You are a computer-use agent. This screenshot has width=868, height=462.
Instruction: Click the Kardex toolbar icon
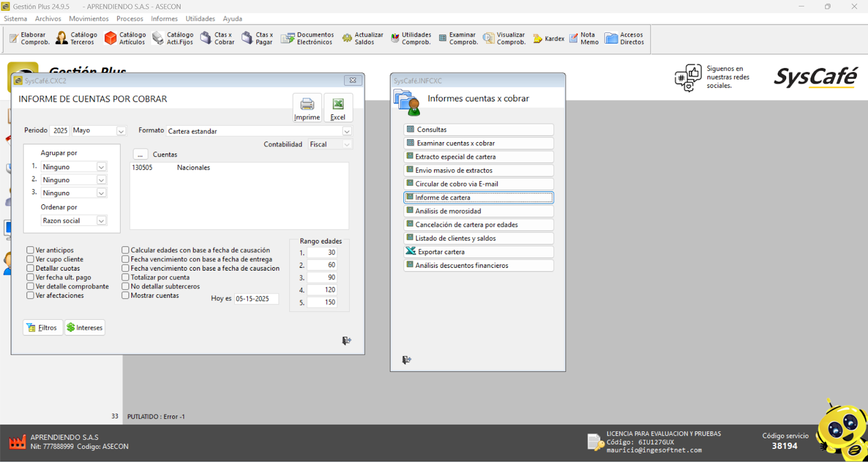pos(548,39)
